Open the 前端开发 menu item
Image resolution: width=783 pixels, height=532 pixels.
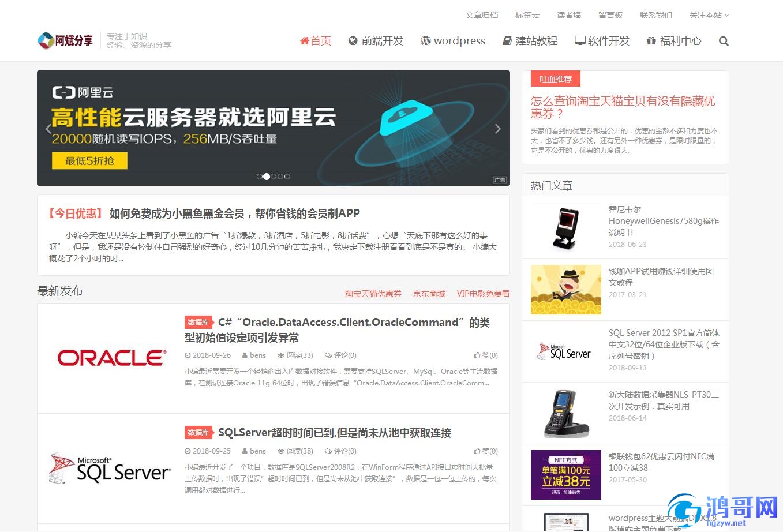pyautogui.click(x=376, y=41)
